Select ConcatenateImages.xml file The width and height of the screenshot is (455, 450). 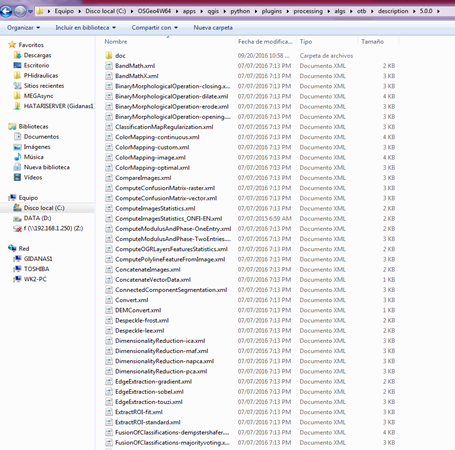point(148,269)
